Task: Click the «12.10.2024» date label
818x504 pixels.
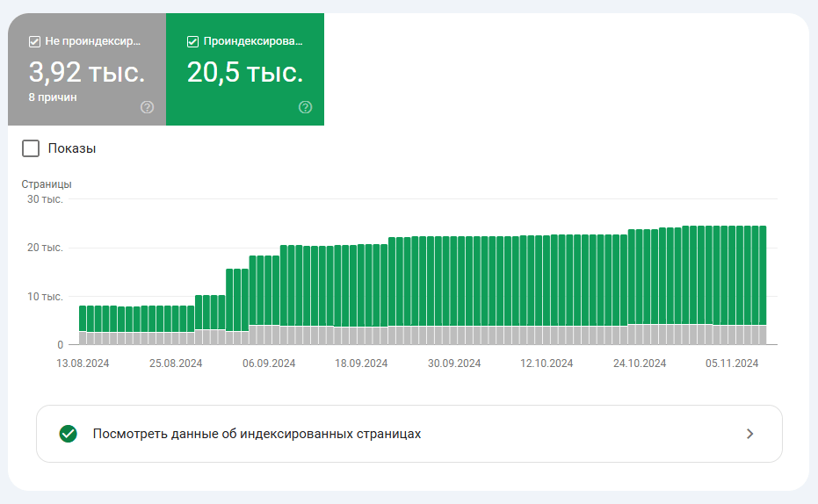Action: pyautogui.click(x=547, y=364)
